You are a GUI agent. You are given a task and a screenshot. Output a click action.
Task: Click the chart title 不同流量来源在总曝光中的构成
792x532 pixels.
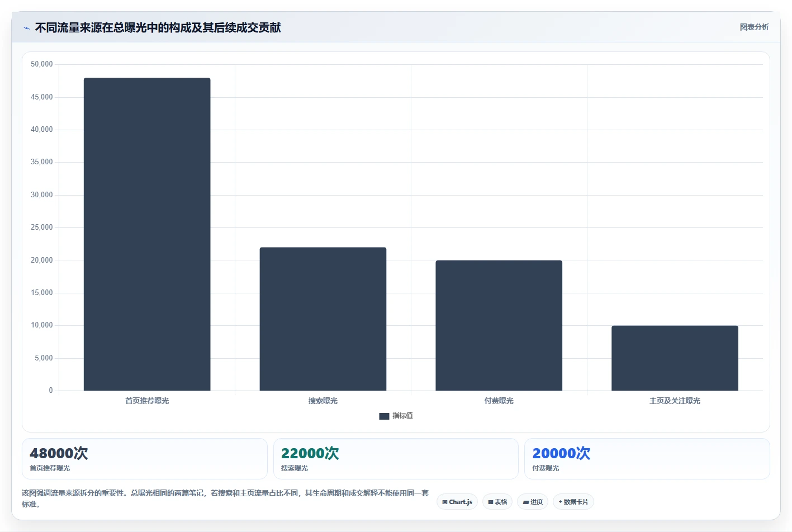pos(158,27)
